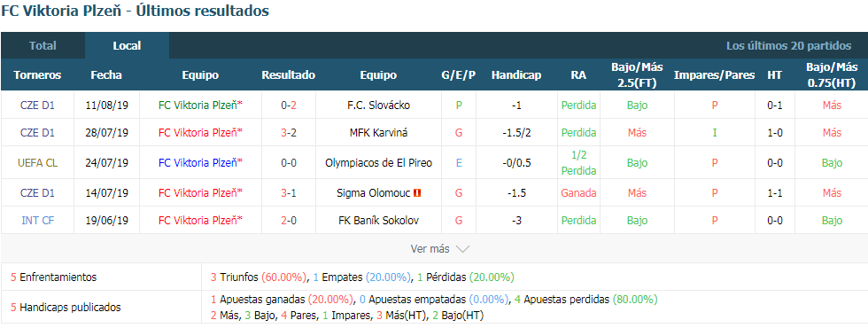The width and height of the screenshot is (868, 328).
Task: Click the Ver más text link
Action: 430,249
